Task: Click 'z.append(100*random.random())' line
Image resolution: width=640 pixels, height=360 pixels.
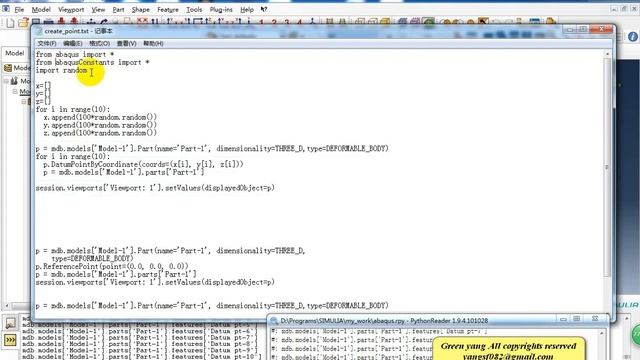Action: coord(100,133)
